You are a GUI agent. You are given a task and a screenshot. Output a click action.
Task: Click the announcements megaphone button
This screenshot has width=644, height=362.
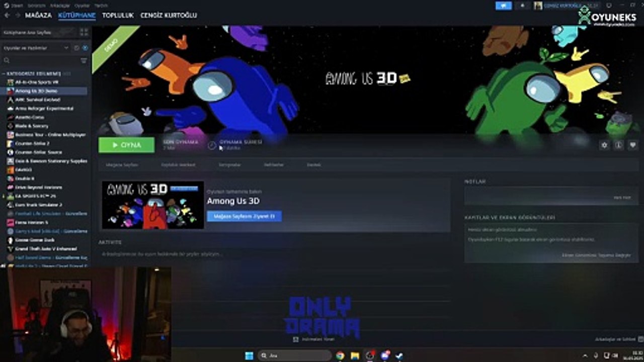pyautogui.click(x=504, y=6)
